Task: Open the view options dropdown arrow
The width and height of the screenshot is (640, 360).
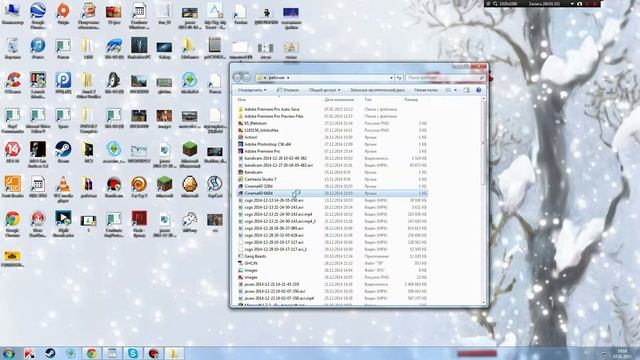Action: (x=456, y=90)
